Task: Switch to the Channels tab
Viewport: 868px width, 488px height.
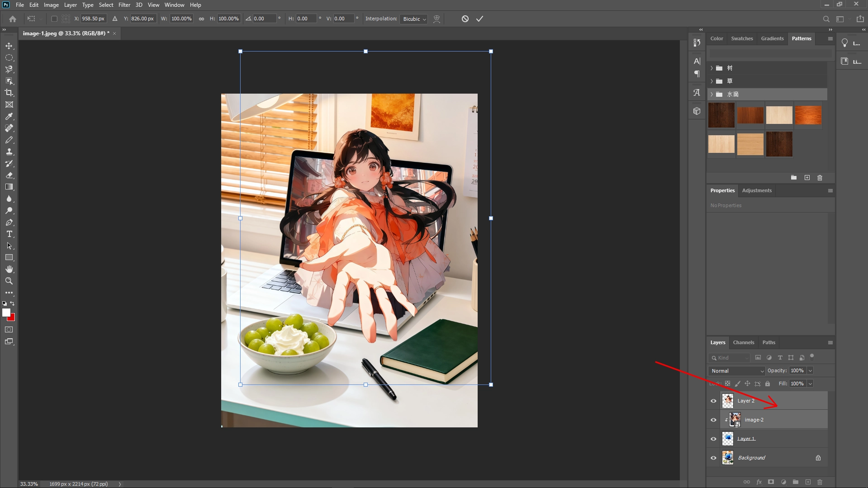Action: pyautogui.click(x=743, y=342)
